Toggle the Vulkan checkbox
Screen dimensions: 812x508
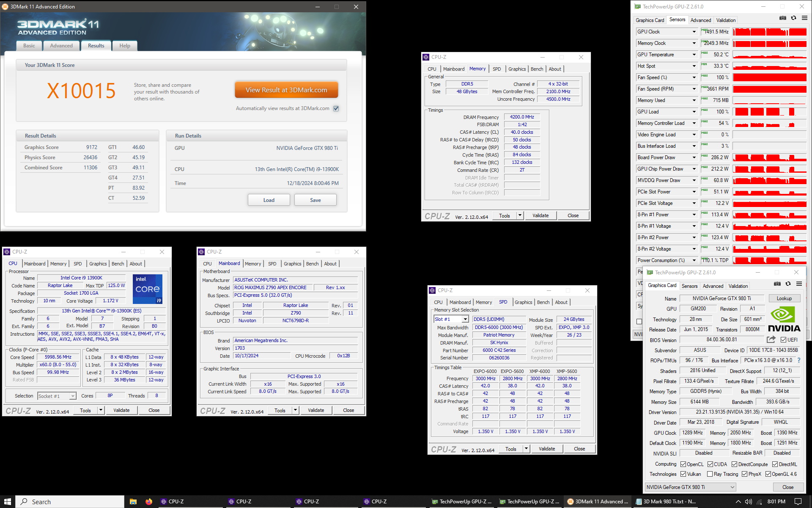[x=683, y=474]
